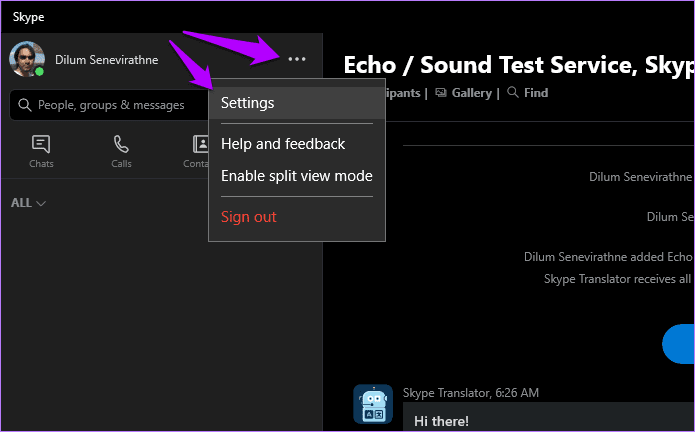This screenshot has height=432, width=695.
Task: Click Dilum Senevirathne profile name
Action: [x=106, y=60]
